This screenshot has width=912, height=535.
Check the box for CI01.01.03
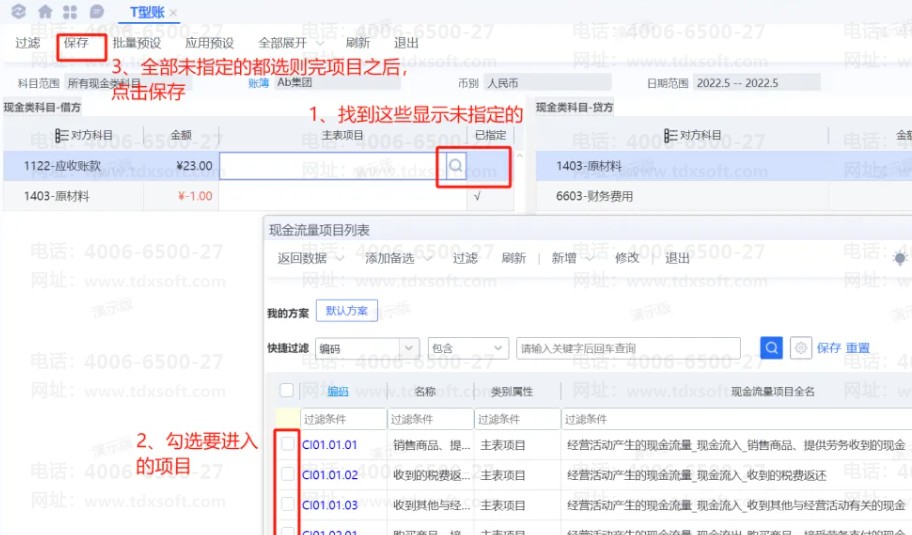click(x=287, y=504)
